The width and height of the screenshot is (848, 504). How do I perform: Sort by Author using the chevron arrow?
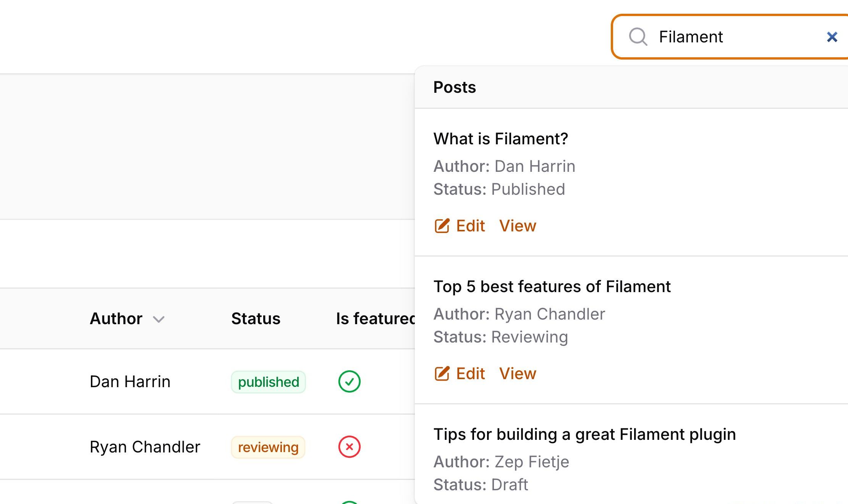tap(159, 319)
